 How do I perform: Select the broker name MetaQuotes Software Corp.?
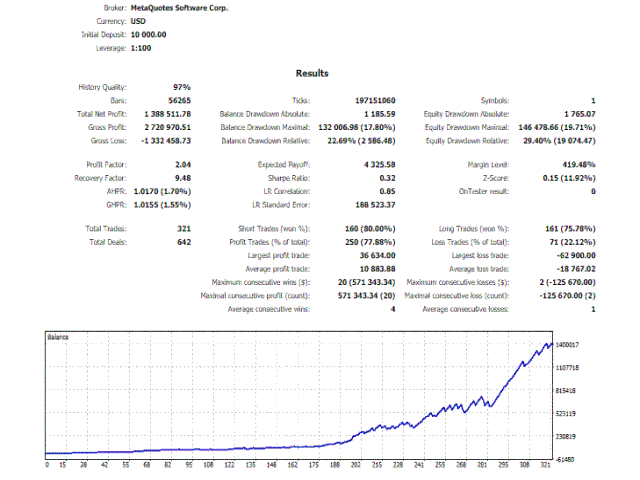[179, 8]
